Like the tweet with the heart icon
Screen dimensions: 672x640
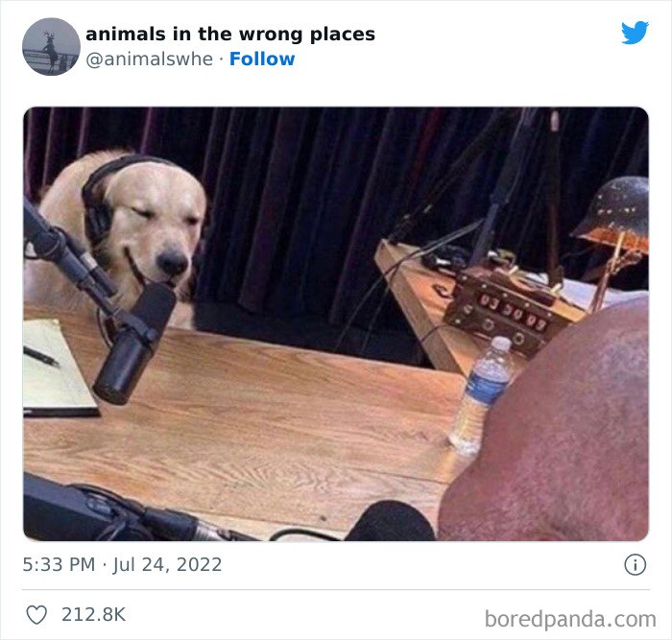coord(36,615)
